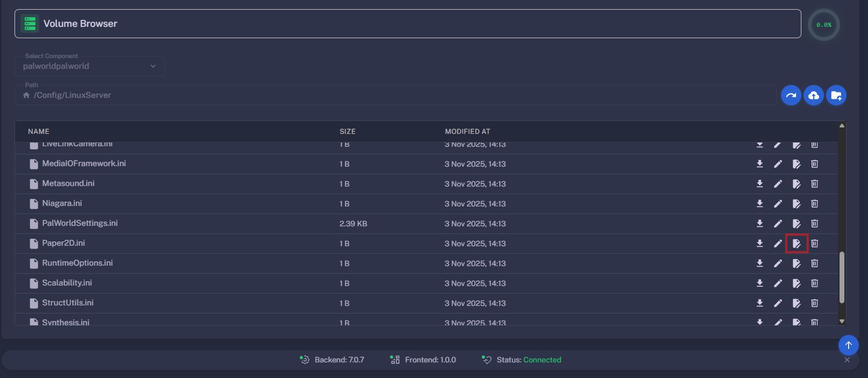Download the PalWorldSettings.ini file
This screenshot has width=868, height=378.
click(x=759, y=224)
